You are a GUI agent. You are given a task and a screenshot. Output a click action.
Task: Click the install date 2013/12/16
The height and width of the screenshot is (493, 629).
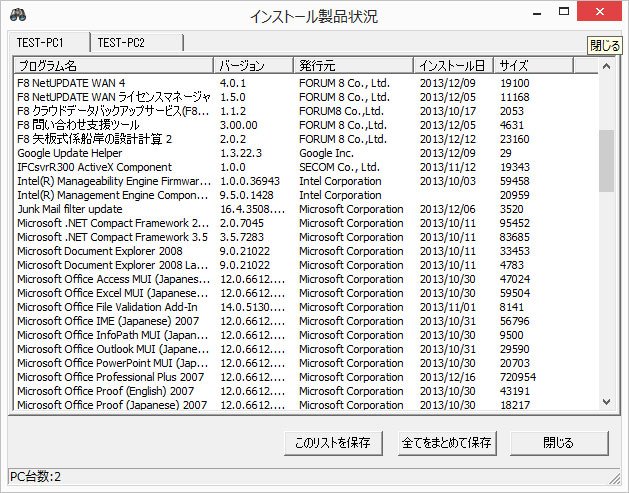(448, 377)
